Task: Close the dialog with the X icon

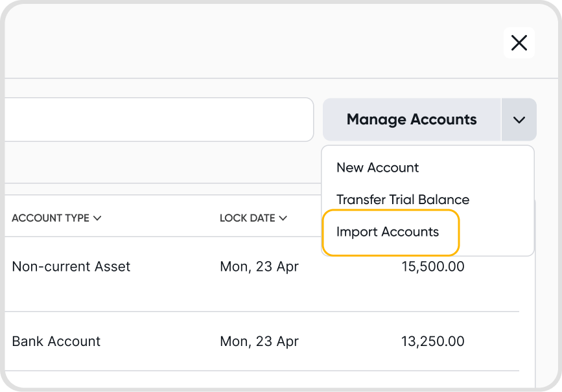Action: point(519,43)
